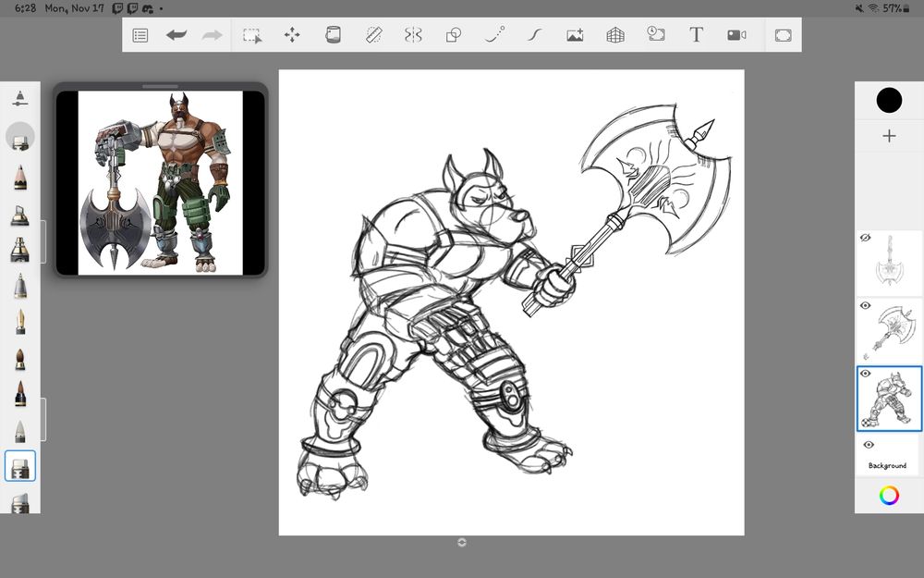Open the brush properties slider panel

pos(20,98)
